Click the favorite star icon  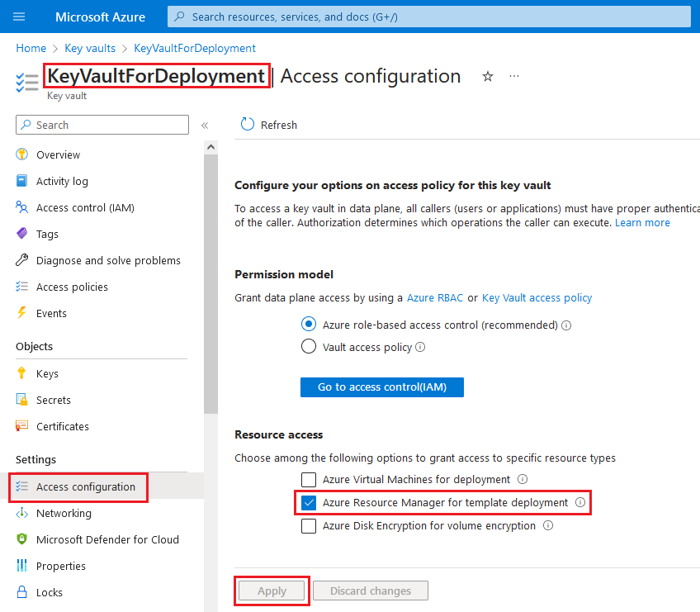[x=488, y=77]
